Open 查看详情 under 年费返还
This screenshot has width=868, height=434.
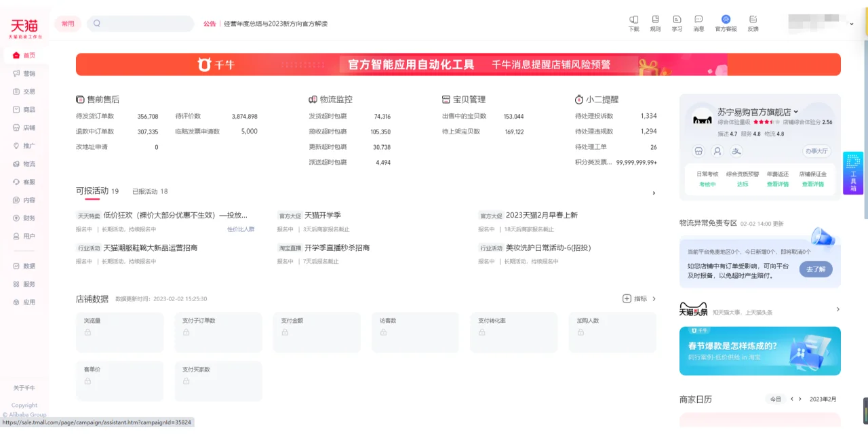778,184
